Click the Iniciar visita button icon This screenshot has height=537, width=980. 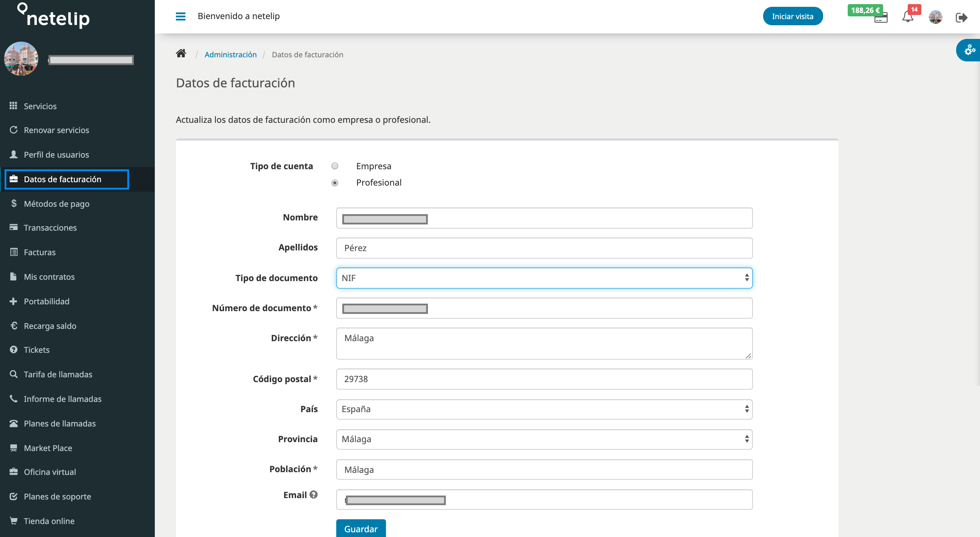(793, 16)
